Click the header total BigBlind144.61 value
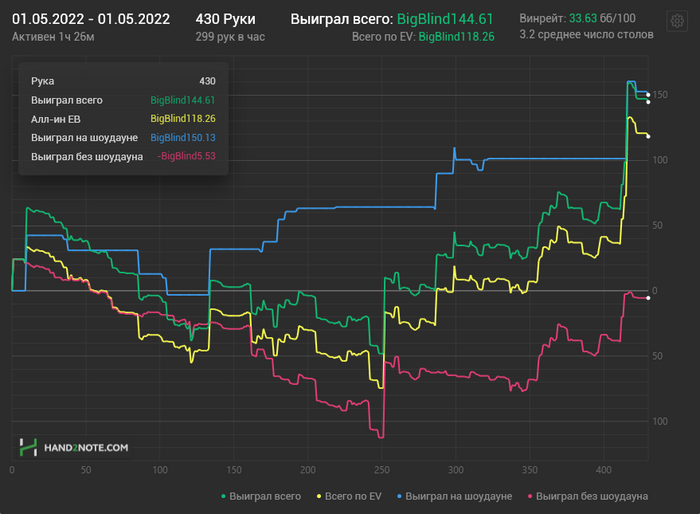 pyautogui.click(x=445, y=19)
